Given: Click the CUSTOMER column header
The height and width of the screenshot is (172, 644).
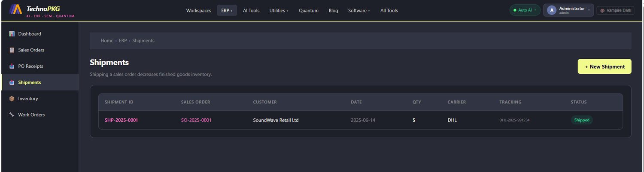Looking at the screenshot, I should point(265,102).
